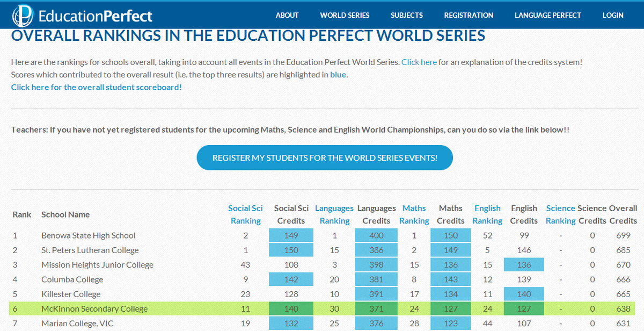Click LOGIN in the navigation bar

coord(613,15)
